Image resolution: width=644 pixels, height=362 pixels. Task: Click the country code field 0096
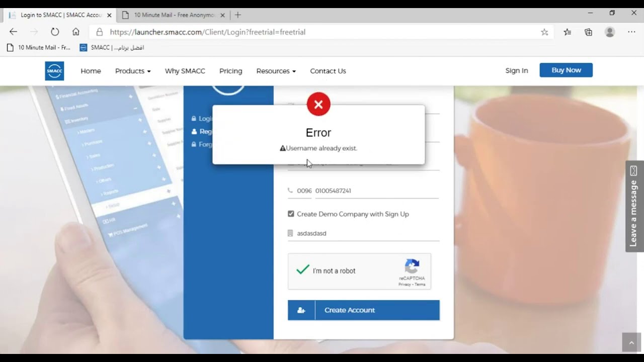(304, 191)
